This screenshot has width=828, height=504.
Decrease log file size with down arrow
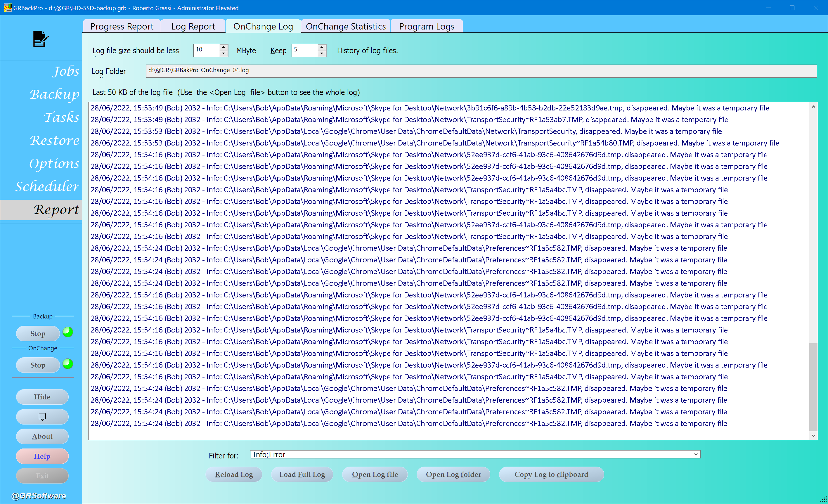pos(224,53)
